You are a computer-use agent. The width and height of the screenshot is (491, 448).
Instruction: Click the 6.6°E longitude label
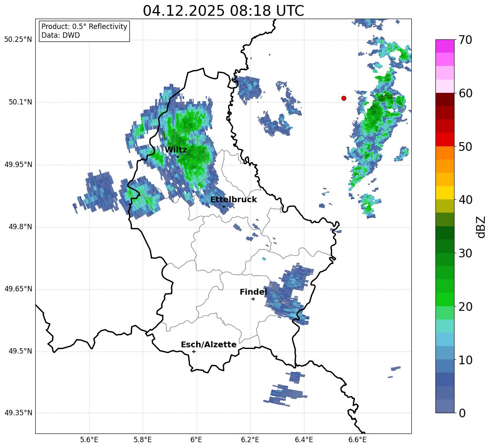click(357, 440)
